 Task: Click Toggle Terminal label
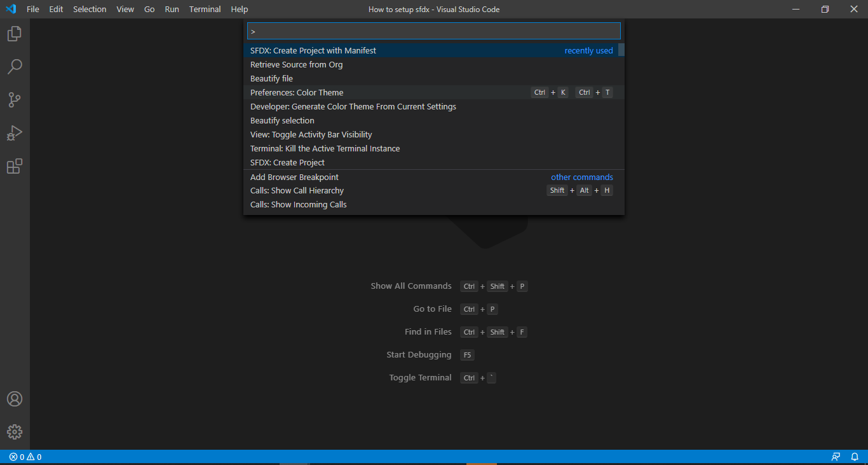(x=421, y=378)
